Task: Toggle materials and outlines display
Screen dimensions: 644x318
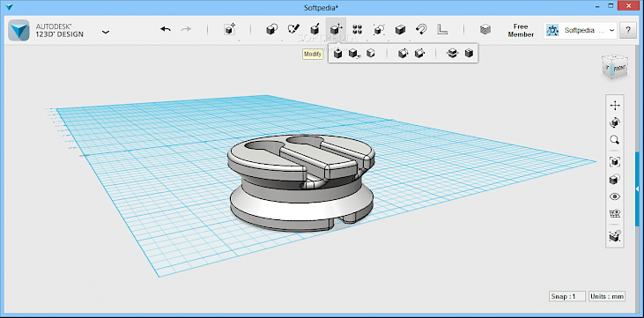Action: click(615, 179)
